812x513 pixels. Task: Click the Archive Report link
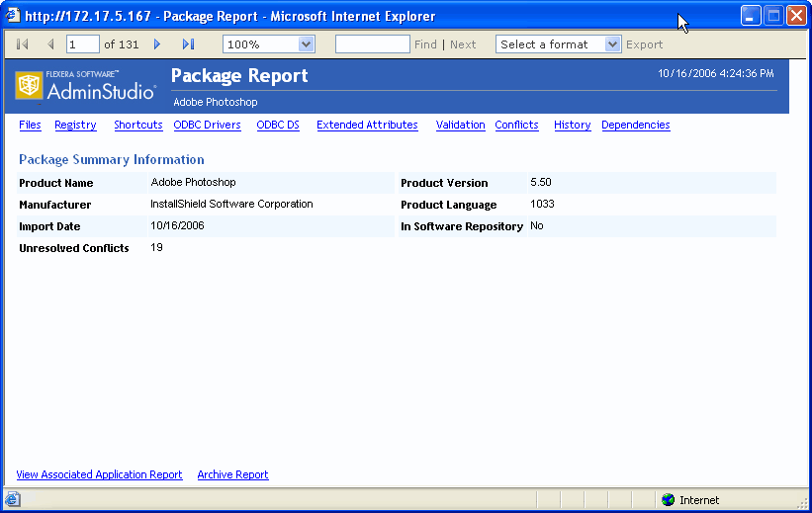(x=232, y=475)
